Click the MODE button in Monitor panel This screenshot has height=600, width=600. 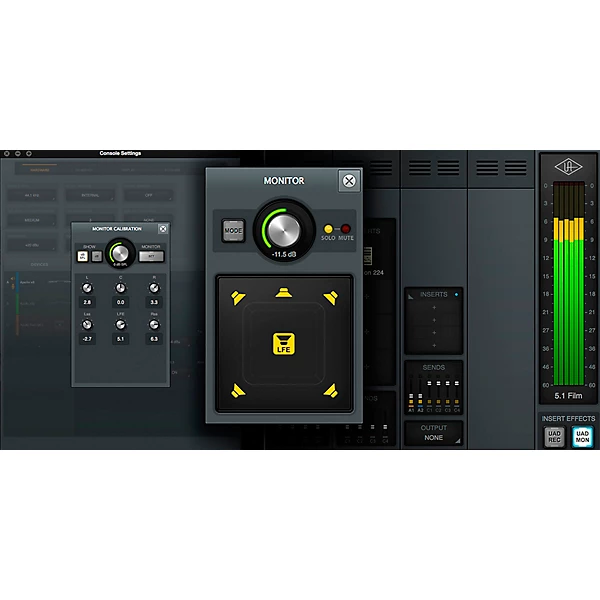[233, 230]
